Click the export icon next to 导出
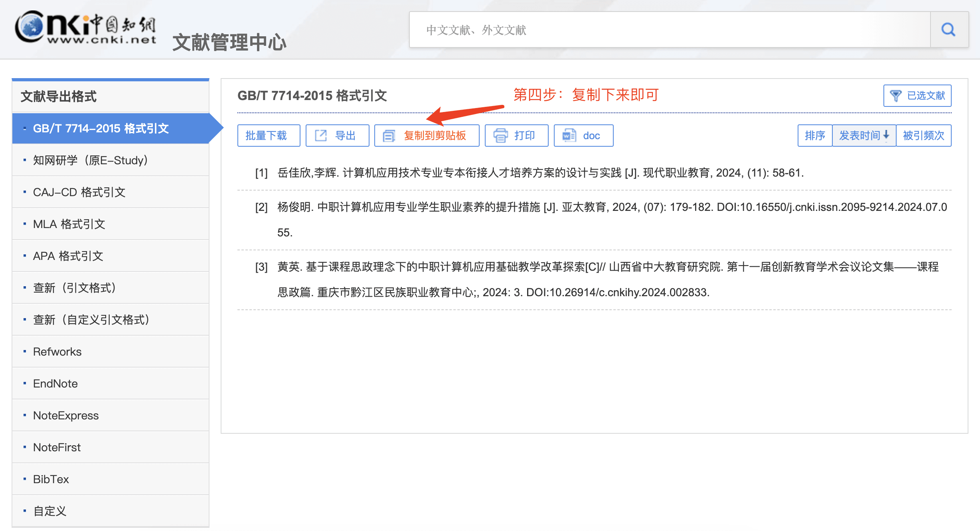The image size is (980, 531). [x=321, y=136]
